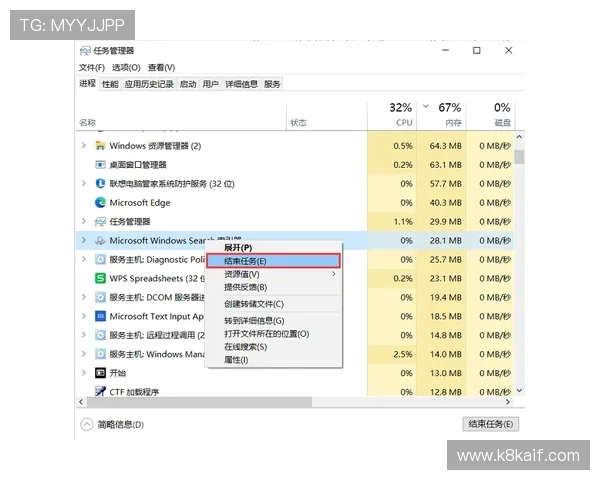Switch to the 用户 tab
This screenshot has height=480, width=600.
click(x=210, y=84)
